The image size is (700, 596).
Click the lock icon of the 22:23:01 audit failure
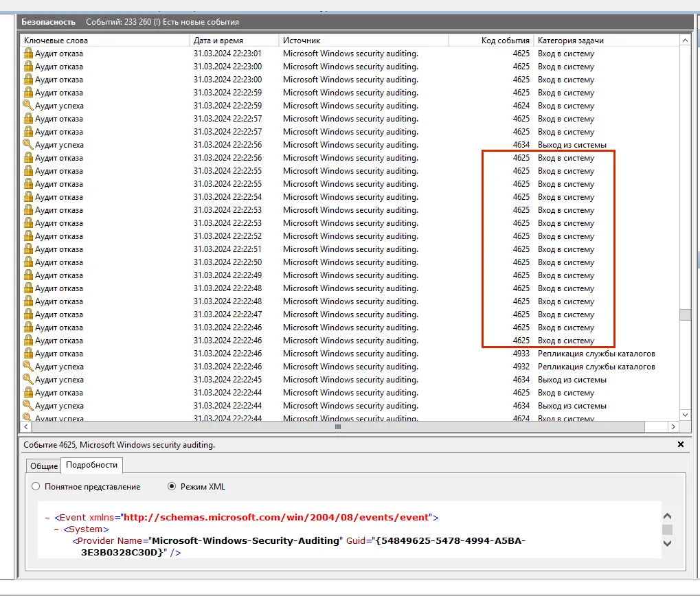click(x=28, y=54)
